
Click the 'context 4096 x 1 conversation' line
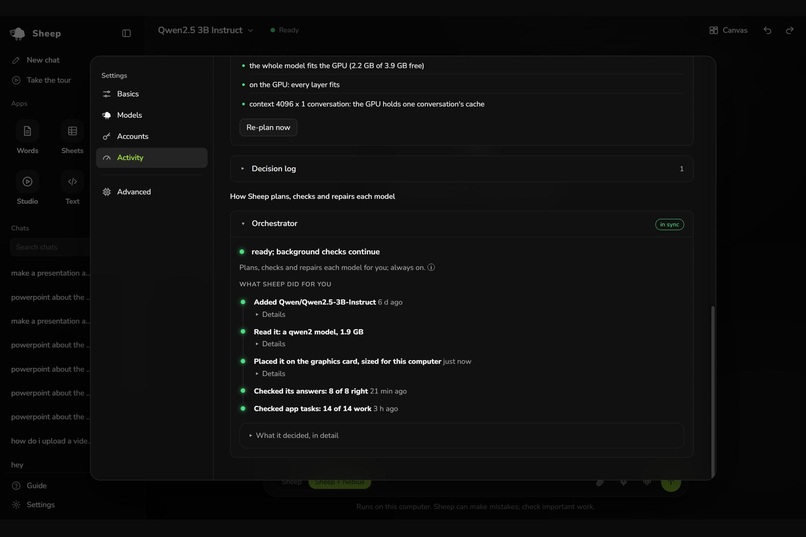click(x=367, y=104)
